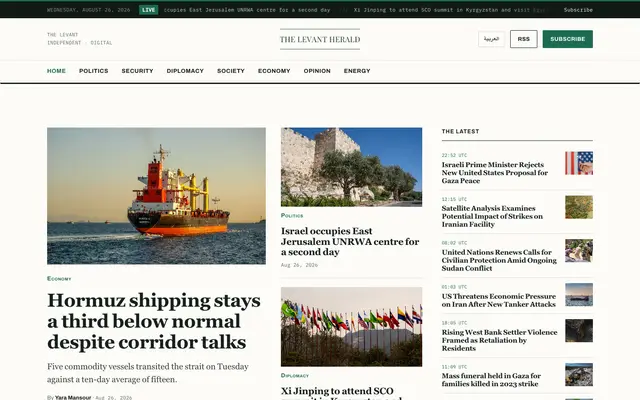This screenshot has width=640, height=400.
Task: Read United Nations Renews Calls Sudan story
Action: pos(499,260)
